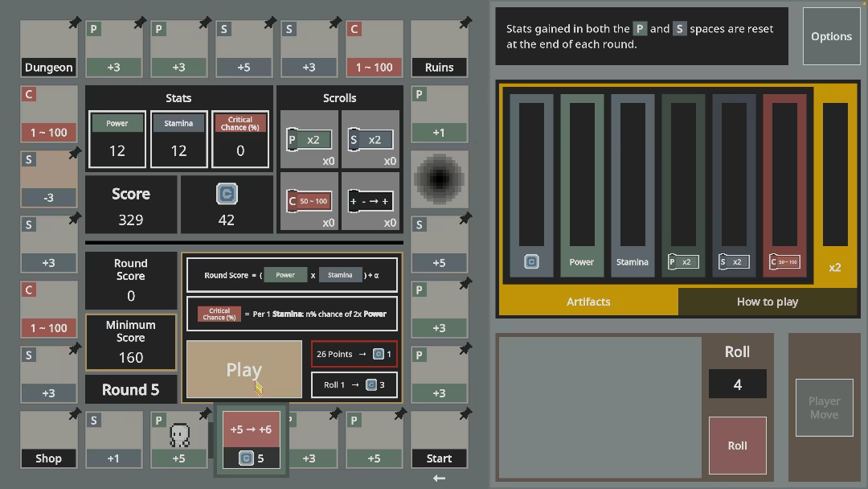Click the Power artifact slot
The image size is (868, 489).
coord(582,185)
